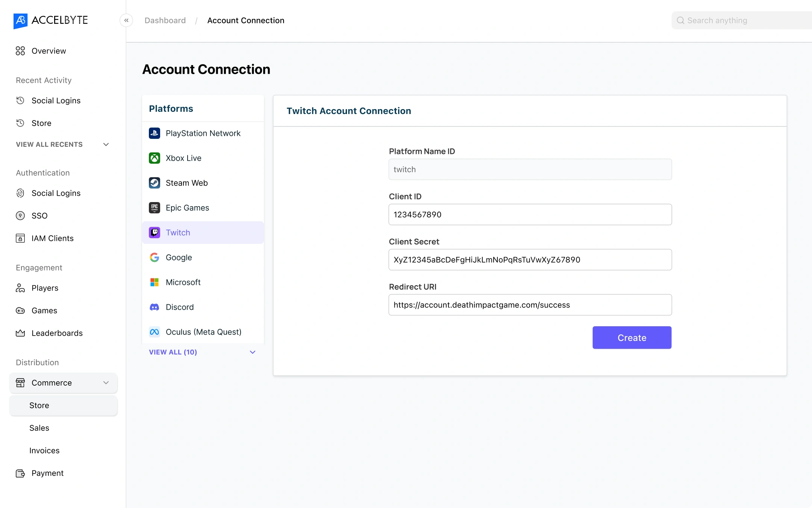Click the Steam Web icon

point(155,183)
